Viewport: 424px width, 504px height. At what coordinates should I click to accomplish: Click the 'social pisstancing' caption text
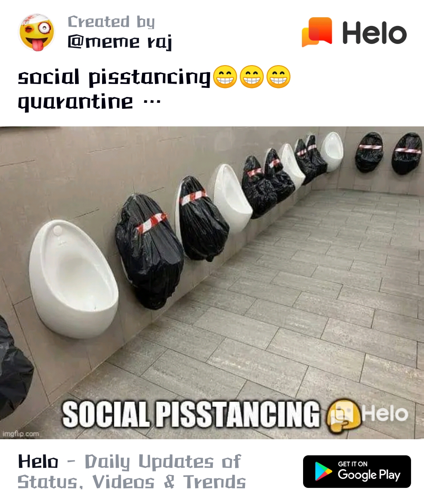tap(115, 77)
